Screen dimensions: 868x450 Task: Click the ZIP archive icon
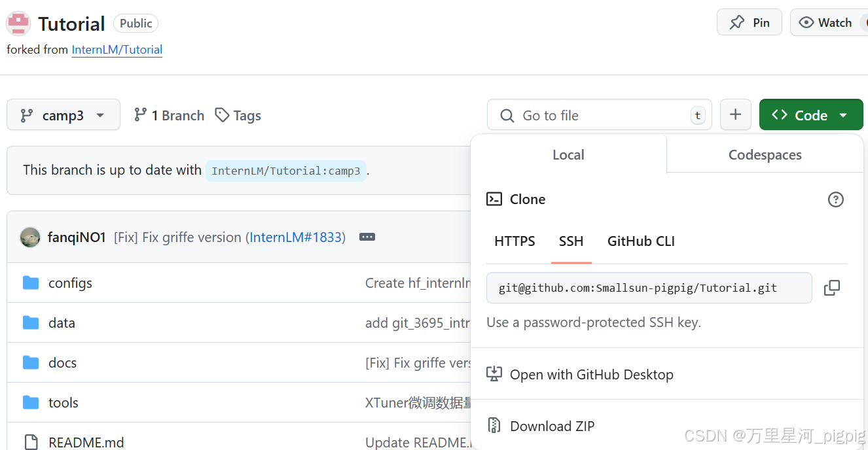[494, 426]
